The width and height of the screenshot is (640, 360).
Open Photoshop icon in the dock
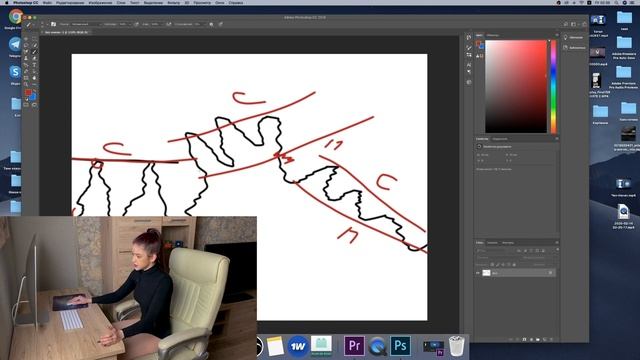[400, 346]
